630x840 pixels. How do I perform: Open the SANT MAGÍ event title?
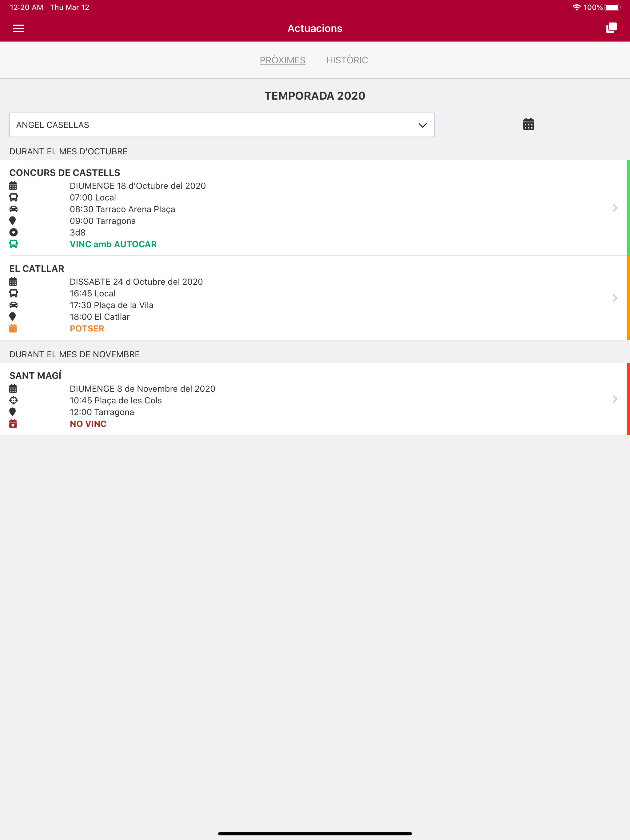pyautogui.click(x=35, y=375)
